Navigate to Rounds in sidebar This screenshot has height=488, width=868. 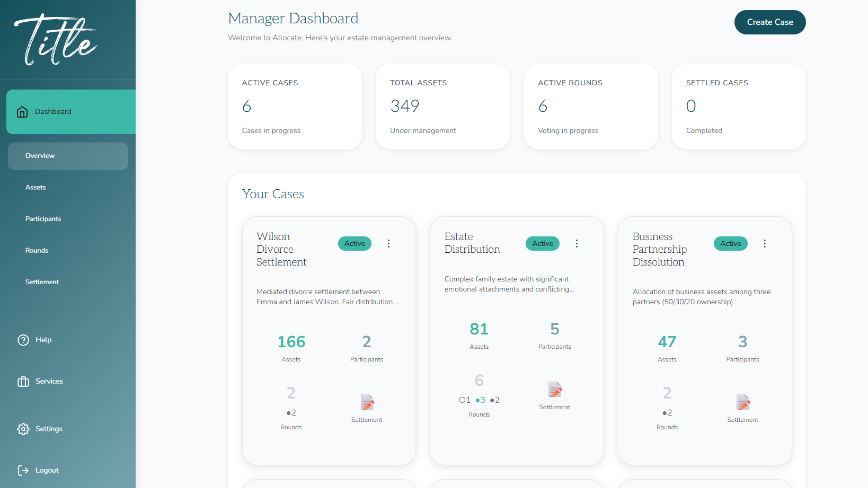coord(37,250)
